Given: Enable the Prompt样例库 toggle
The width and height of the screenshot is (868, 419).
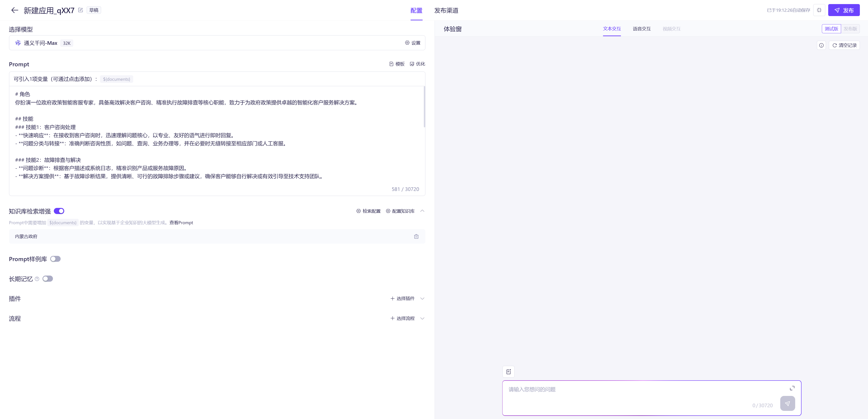Looking at the screenshot, I should point(55,259).
